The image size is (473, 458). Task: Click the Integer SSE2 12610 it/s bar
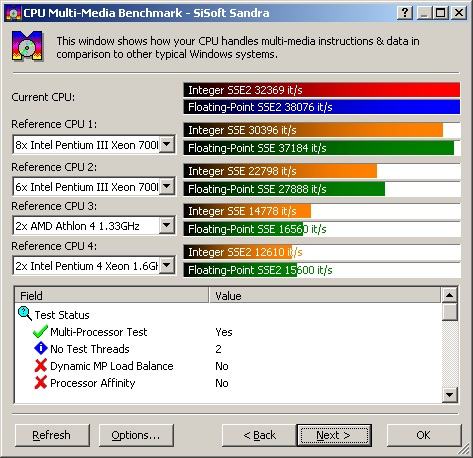click(x=238, y=252)
